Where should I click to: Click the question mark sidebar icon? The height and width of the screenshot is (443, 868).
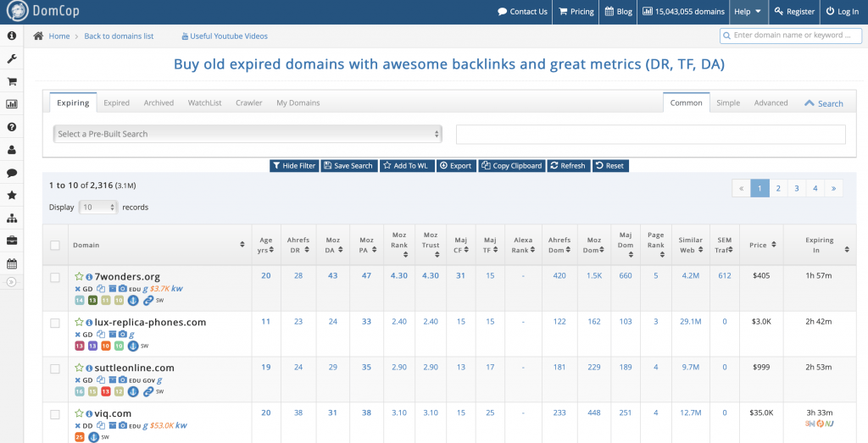12,127
